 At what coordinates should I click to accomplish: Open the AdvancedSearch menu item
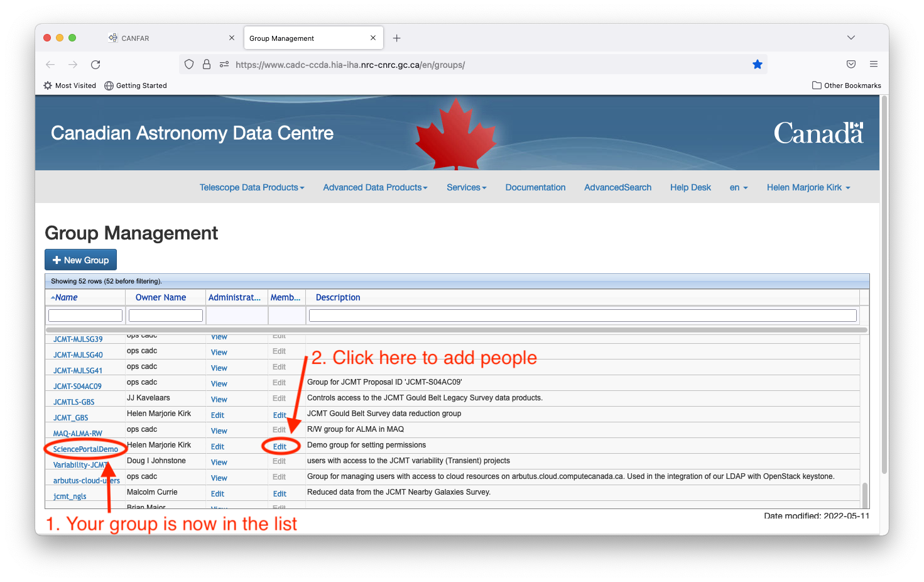pos(617,187)
